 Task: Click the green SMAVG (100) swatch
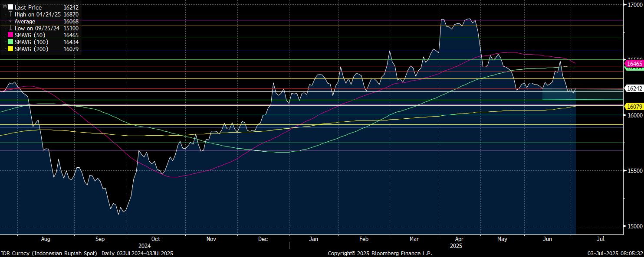[x=10, y=42]
